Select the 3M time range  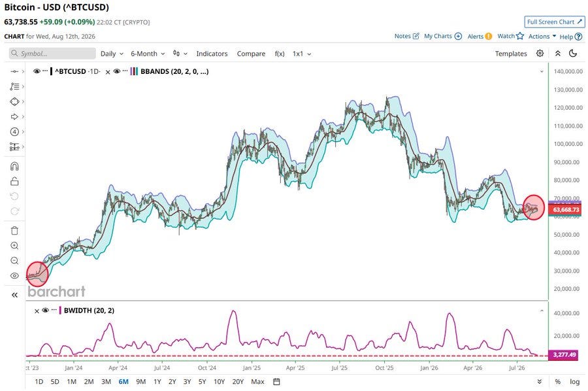pos(106,382)
